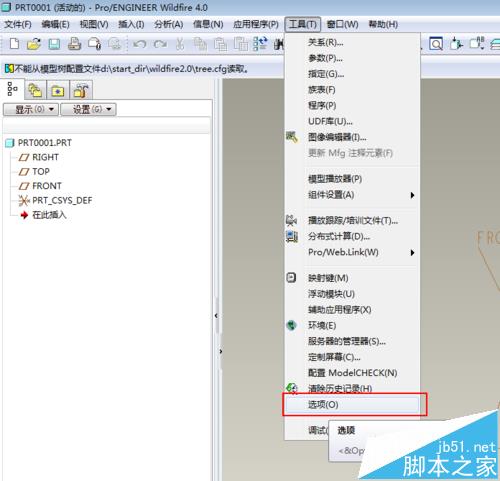Save the model with the floppy disk icon
The width and height of the screenshot is (500, 481).
pyautogui.click(x=54, y=44)
